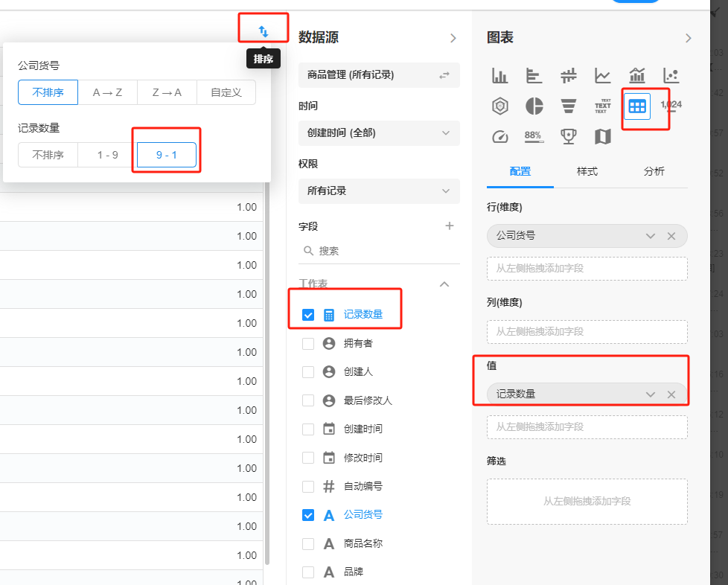
Task: Select the symmetric bar chart type
Action: [x=568, y=75]
